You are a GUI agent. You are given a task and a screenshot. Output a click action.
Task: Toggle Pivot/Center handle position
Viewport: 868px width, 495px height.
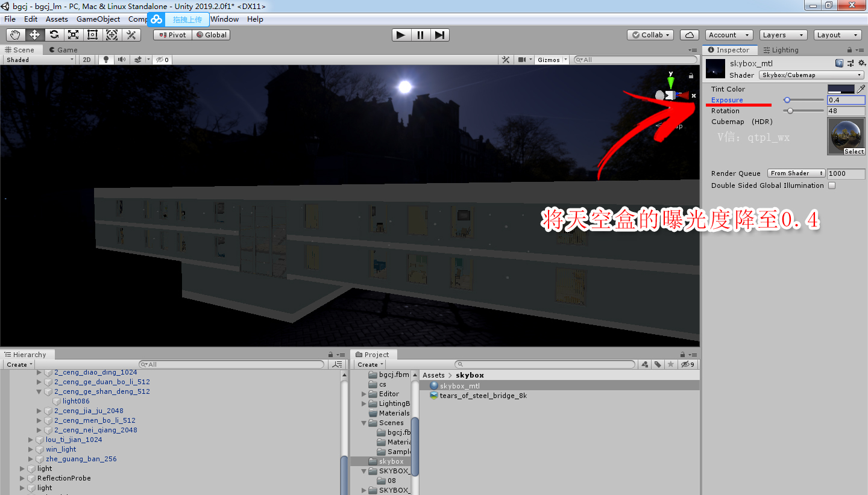pos(172,35)
